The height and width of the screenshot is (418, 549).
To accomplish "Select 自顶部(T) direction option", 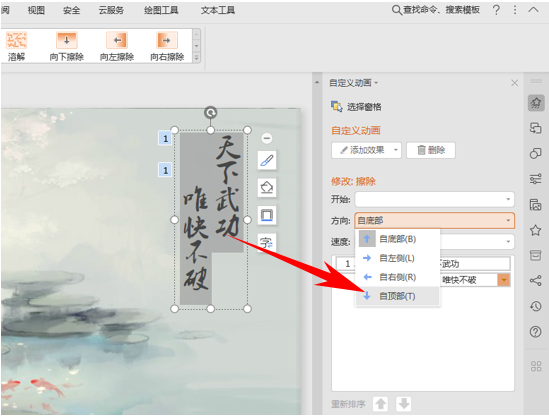I will 397,296.
